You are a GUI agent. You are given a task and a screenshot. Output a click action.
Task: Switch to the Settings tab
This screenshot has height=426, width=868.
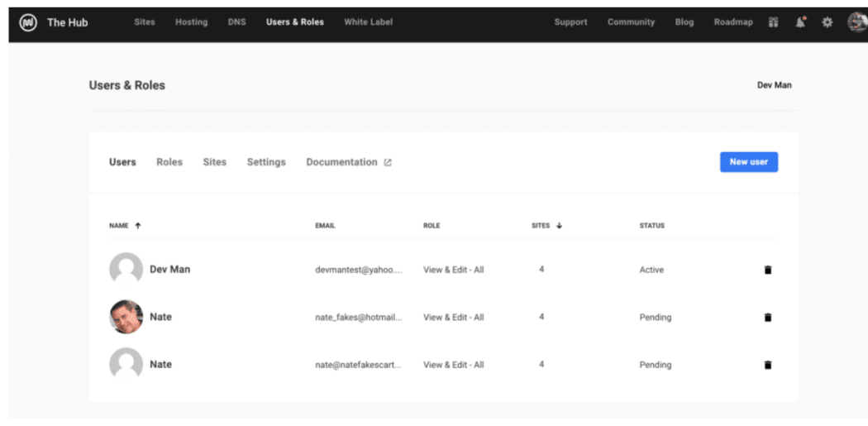tap(266, 162)
